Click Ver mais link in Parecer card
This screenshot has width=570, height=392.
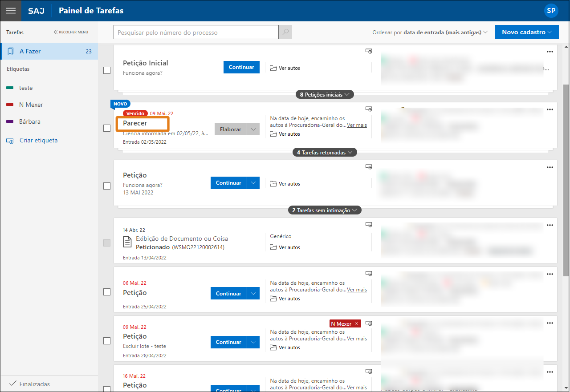point(357,125)
